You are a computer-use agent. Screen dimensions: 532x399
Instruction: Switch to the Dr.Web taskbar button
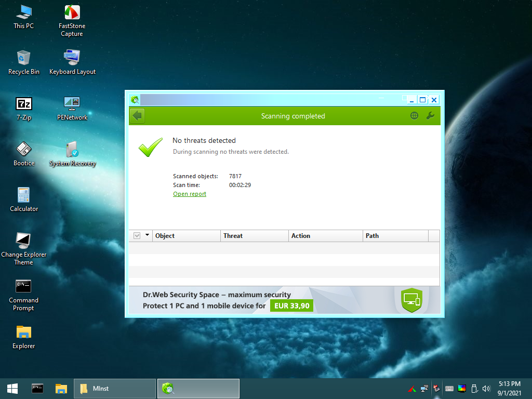pyautogui.click(x=198, y=389)
